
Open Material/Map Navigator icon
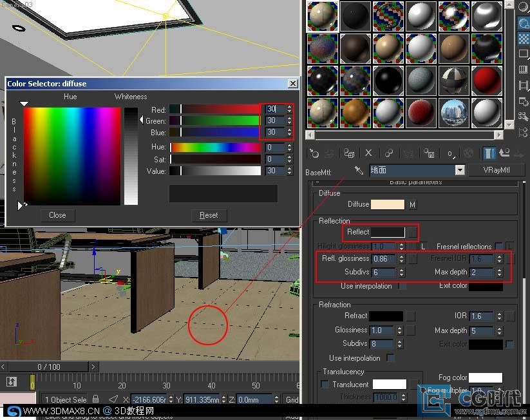tap(524, 132)
